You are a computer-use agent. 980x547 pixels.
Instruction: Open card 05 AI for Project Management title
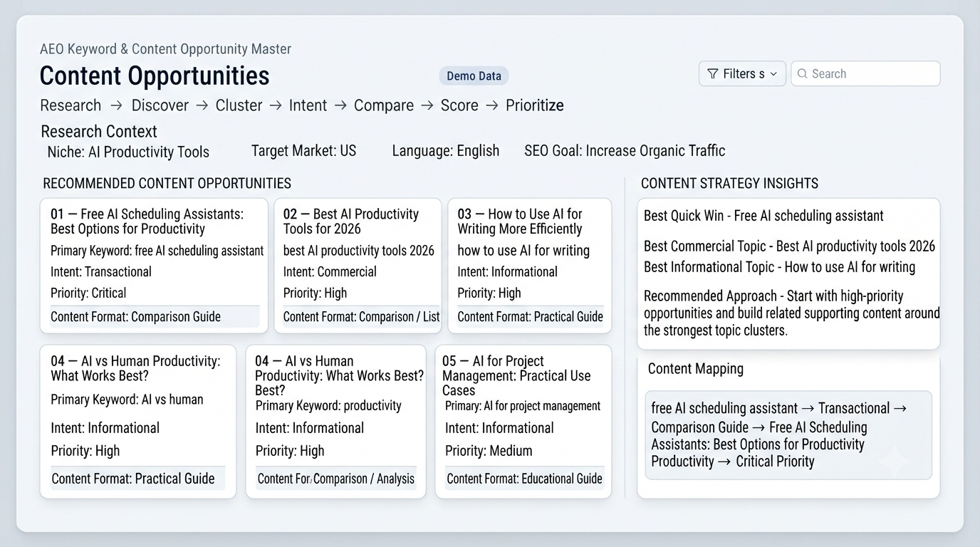click(516, 375)
